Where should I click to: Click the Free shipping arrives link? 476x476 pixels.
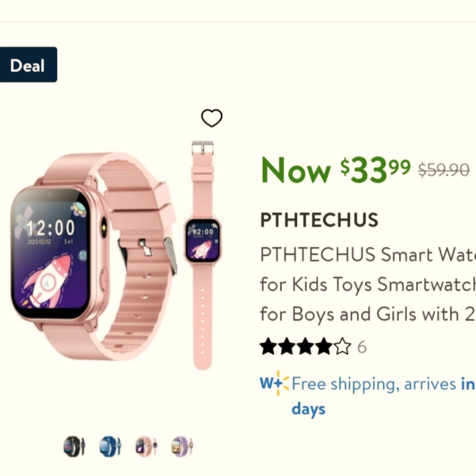(376, 384)
